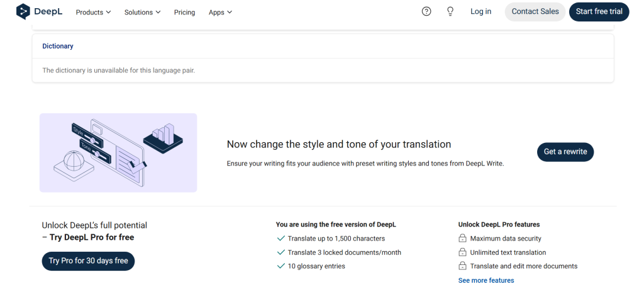Click the lock icon beside Translate and edit more documents
The width and height of the screenshot is (644, 294).
462,266
